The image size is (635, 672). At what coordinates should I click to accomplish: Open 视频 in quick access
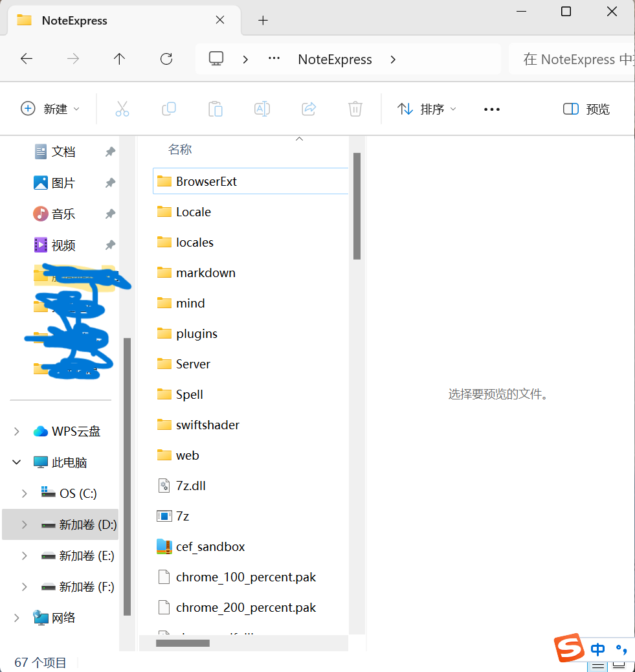(54, 245)
